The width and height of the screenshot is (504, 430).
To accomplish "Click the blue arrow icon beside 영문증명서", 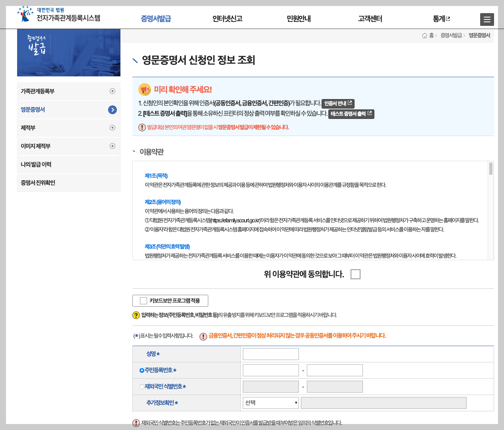I will [x=112, y=109].
